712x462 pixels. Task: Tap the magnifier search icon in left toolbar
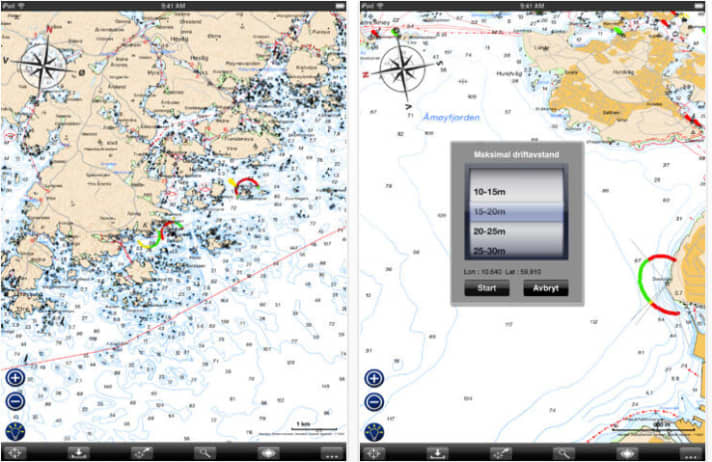205,453
